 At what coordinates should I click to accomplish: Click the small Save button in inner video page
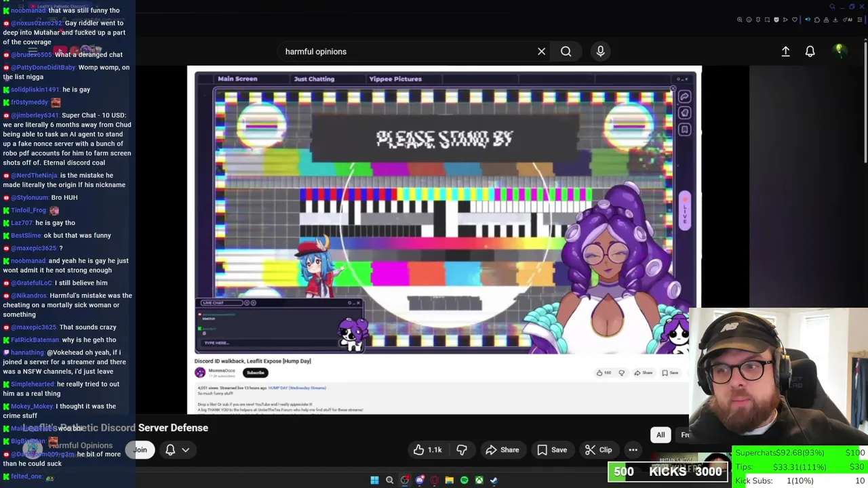669,373
